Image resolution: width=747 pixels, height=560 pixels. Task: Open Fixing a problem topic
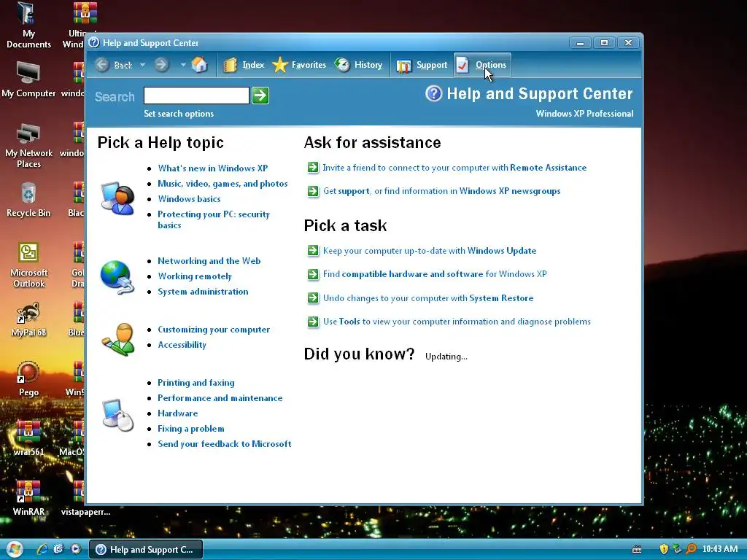[190, 429]
